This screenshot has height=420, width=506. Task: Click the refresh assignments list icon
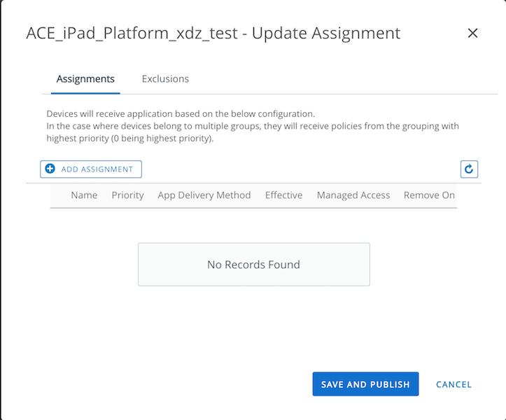point(469,169)
